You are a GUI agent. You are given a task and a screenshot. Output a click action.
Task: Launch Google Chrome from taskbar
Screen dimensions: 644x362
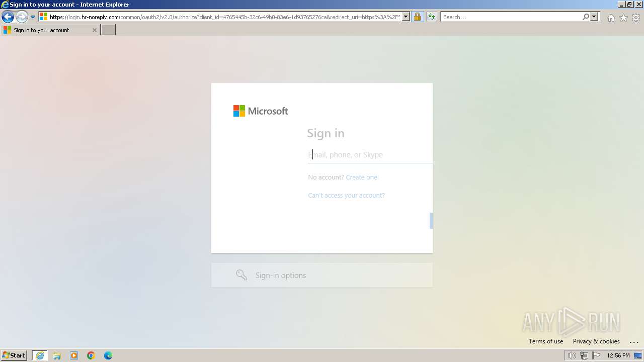click(91, 355)
